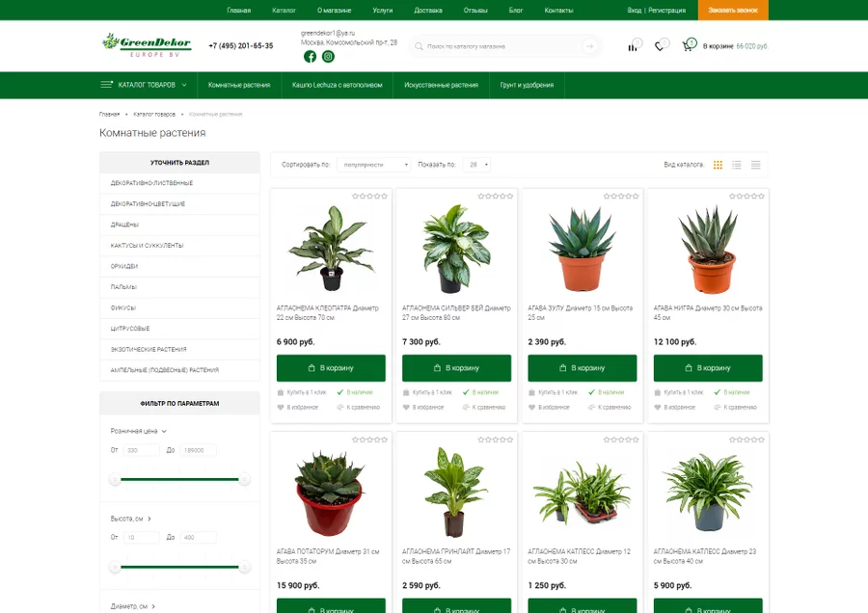Click search magnifier icon in search field
This screenshot has width=868, height=613.
pos(420,46)
